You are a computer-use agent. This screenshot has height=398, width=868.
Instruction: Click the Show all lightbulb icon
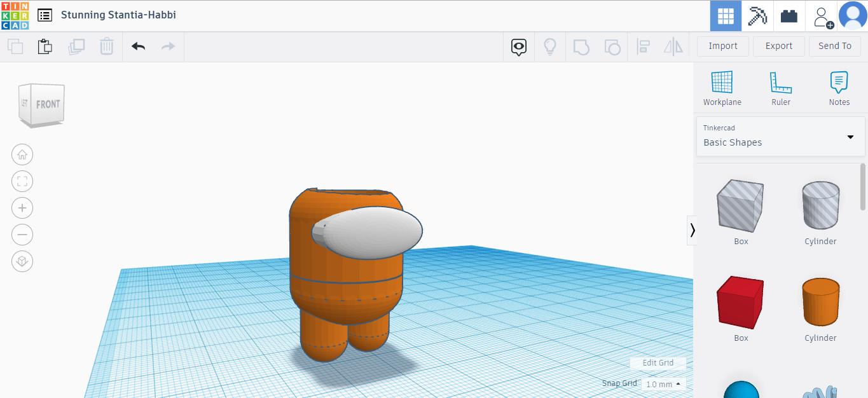[x=550, y=46]
